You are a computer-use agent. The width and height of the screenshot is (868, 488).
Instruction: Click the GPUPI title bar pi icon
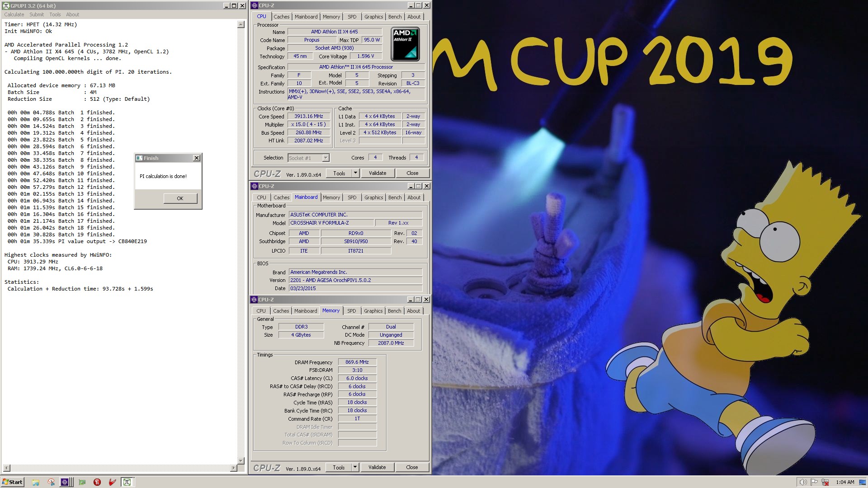coord(6,5)
